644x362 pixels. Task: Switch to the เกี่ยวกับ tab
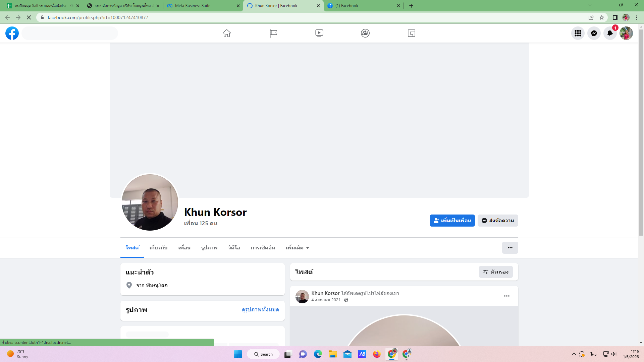[x=158, y=248]
